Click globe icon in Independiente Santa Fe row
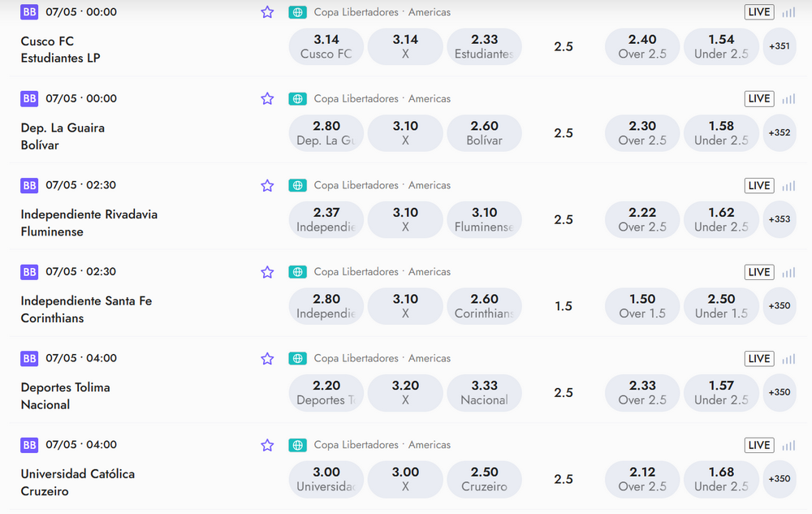The image size is (812, 514). [298, 272]
